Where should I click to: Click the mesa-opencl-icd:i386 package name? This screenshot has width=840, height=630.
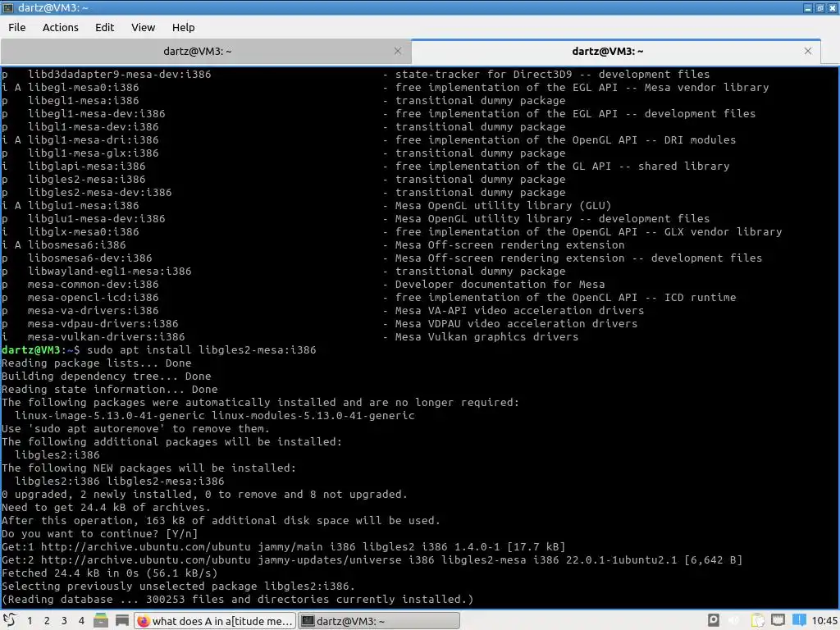click(94, 297)
